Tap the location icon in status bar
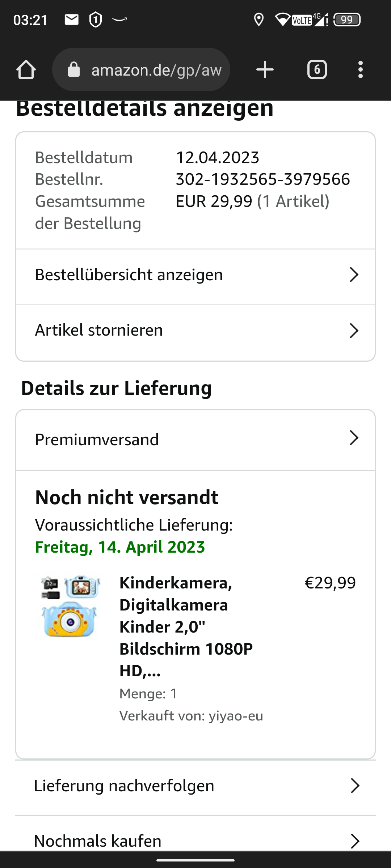This screenshot has height=868, width=391. click(x=258, y=20)
